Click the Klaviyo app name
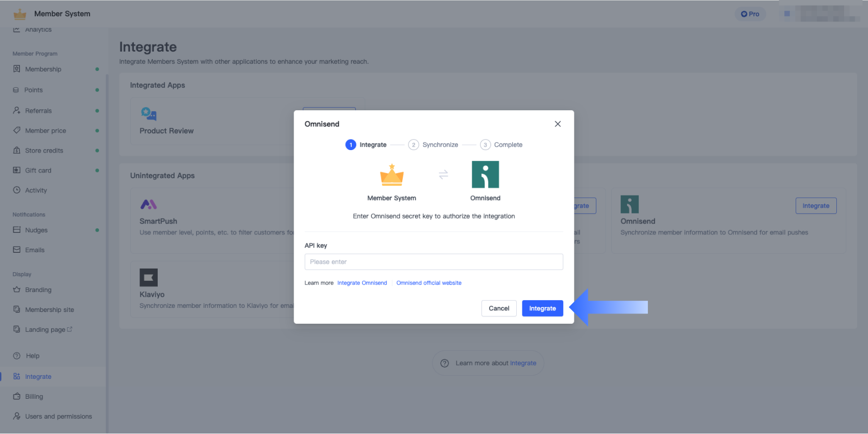The height and width of the screenshot is (434, 868). tap(152, 295)
